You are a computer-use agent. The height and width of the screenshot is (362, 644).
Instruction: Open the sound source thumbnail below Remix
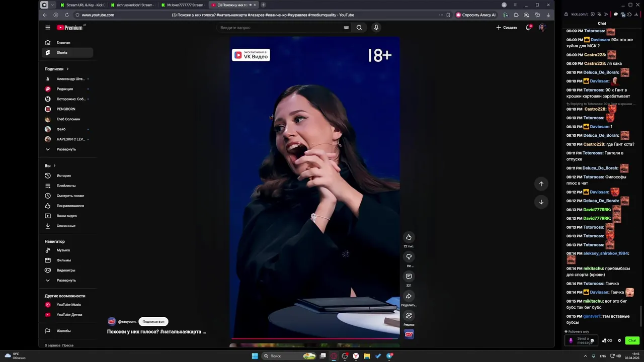[409, 334]
